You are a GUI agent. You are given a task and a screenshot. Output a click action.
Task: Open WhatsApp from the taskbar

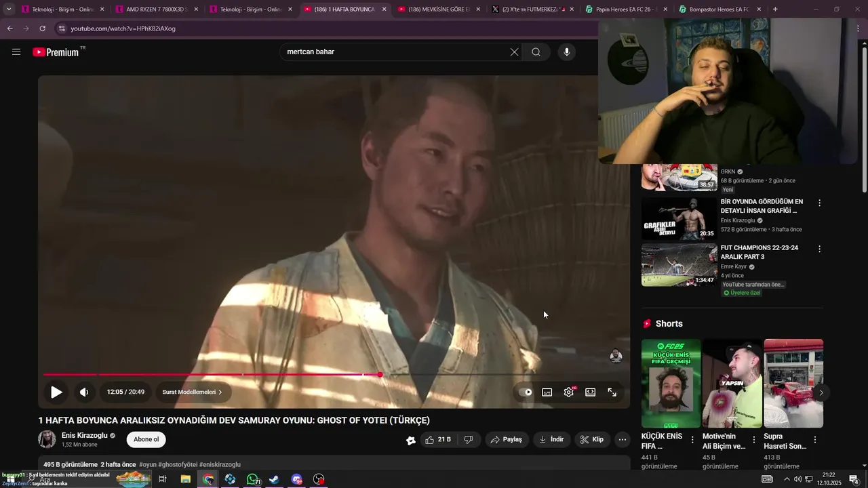tap(252, 479)
